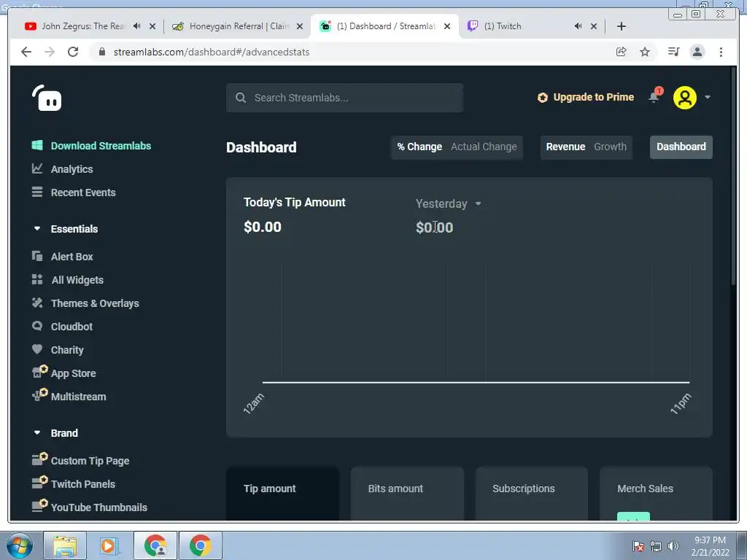Click the share page icon in address bar
747x560 pixels.
click(622, 52)
